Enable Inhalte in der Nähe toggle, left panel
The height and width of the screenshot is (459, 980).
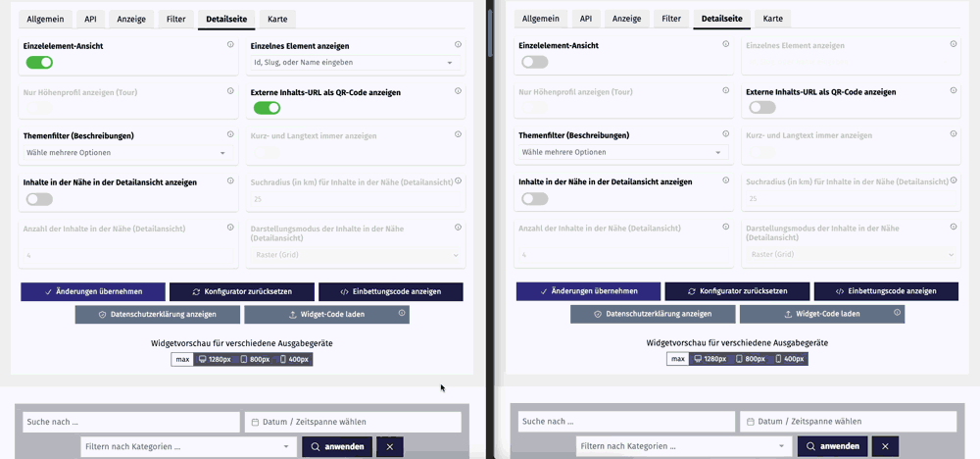point(39,199)
